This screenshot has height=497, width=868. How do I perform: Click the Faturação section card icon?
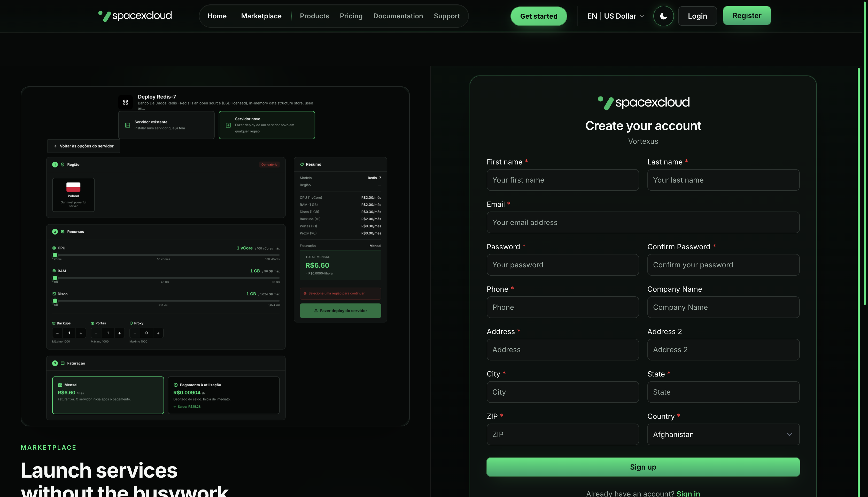pyautogui.click(x=63, y=363)
